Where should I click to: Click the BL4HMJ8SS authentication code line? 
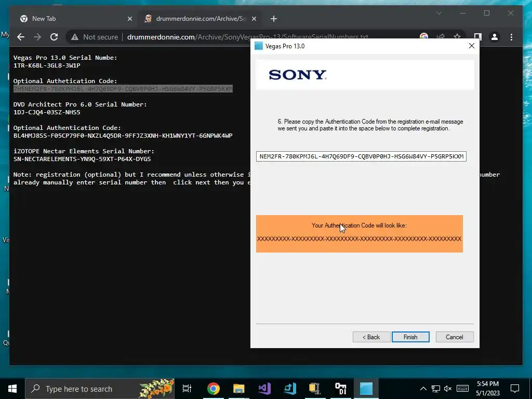[x=123, y=136]
